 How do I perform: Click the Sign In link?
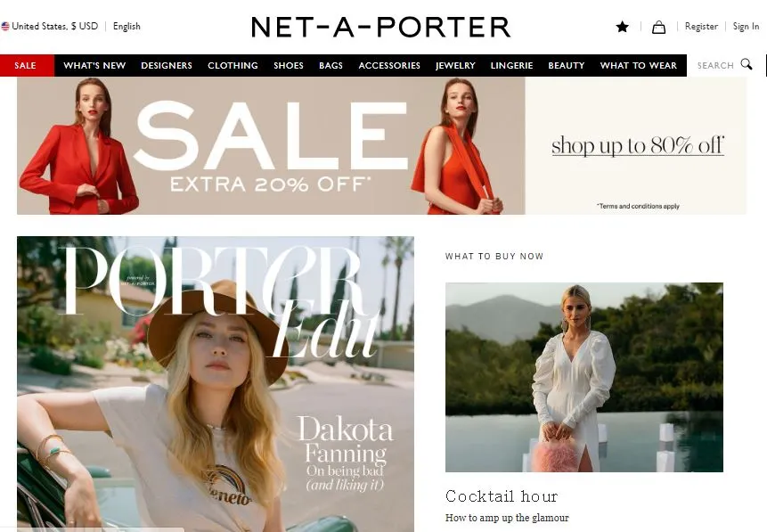pos(746,27)
